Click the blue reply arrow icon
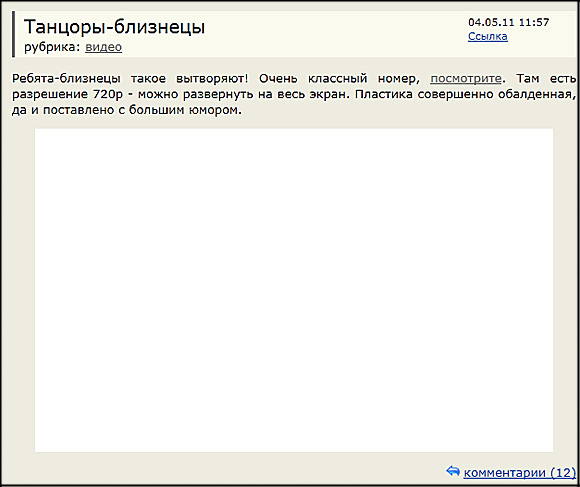 point(453,471)
